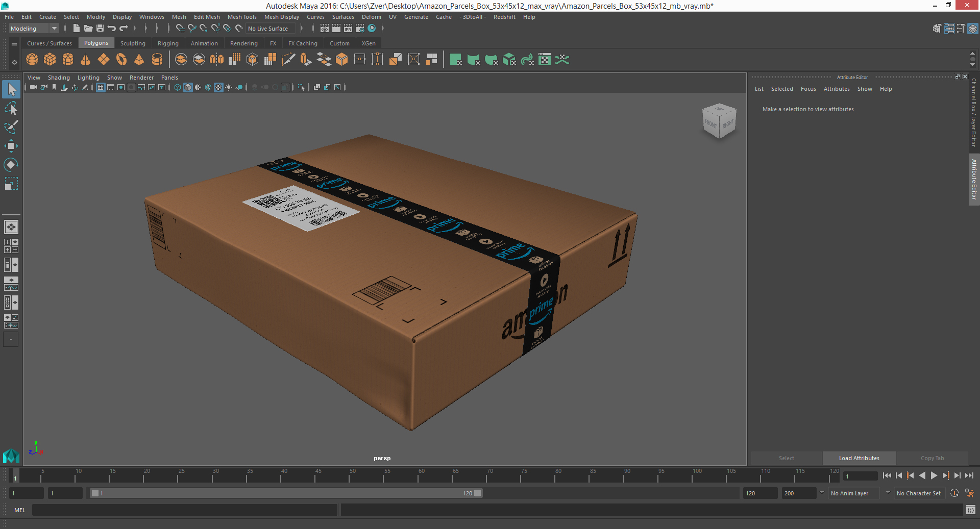Viewport: 980px width, 529px height.
Task: Activate the Rotate tool in toolbox
Action: [11, 165]
